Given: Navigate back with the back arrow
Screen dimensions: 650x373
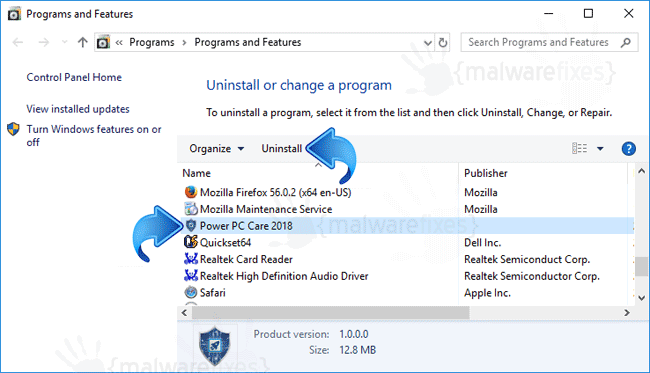Looking at the screenshot, I should (x=18, y=42).
